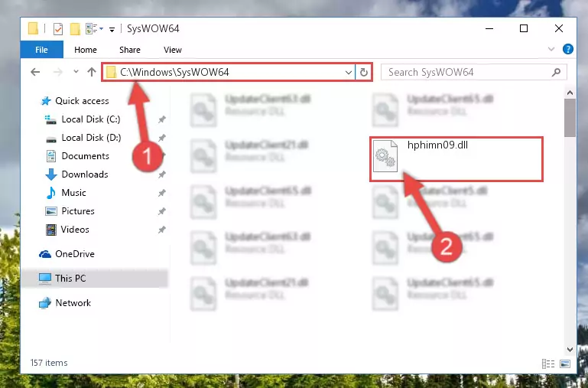This screenshot has width=588, height=388.
Task: Open Documents in the sidebar
Action: point(85,156)
